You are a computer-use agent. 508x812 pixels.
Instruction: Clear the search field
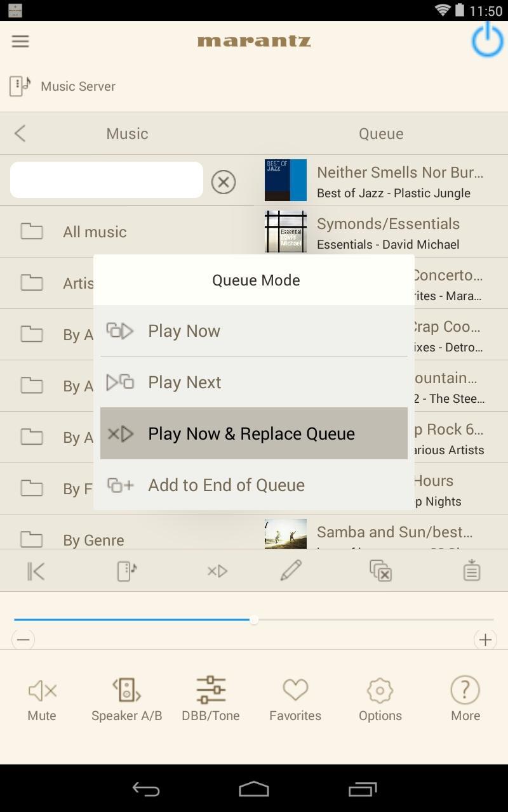click(223, 182)
